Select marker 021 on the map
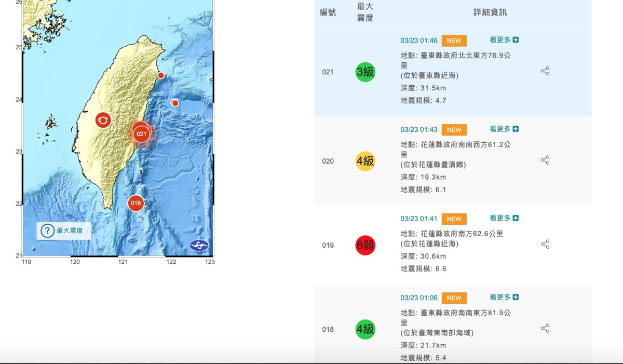 click(x=141, y=133)
